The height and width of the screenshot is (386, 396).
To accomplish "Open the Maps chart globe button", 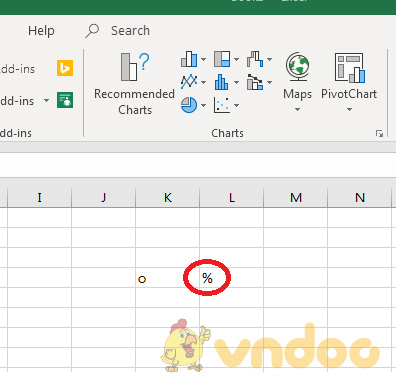I will tap(297, 82).
